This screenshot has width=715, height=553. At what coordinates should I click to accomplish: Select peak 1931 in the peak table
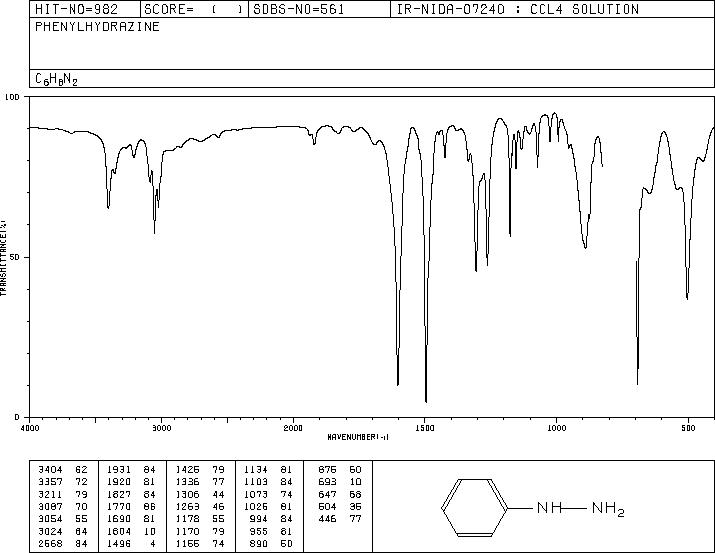(131, 470)
